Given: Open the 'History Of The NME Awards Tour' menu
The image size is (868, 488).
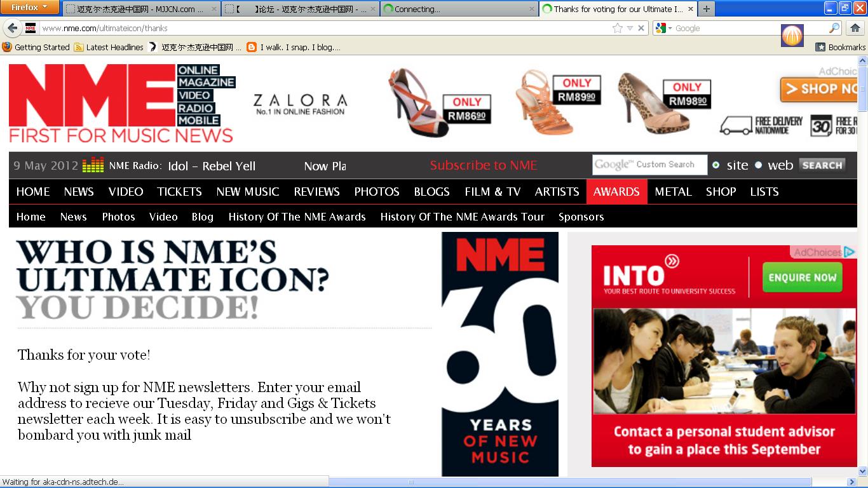Looking at the screenshot, I should pos(462,217).
